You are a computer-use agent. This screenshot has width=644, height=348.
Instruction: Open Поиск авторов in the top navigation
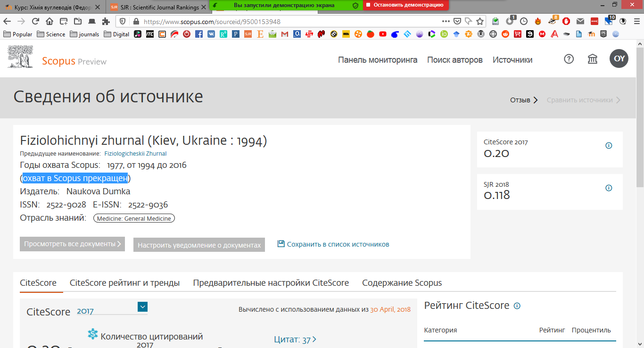coord(454,60)
